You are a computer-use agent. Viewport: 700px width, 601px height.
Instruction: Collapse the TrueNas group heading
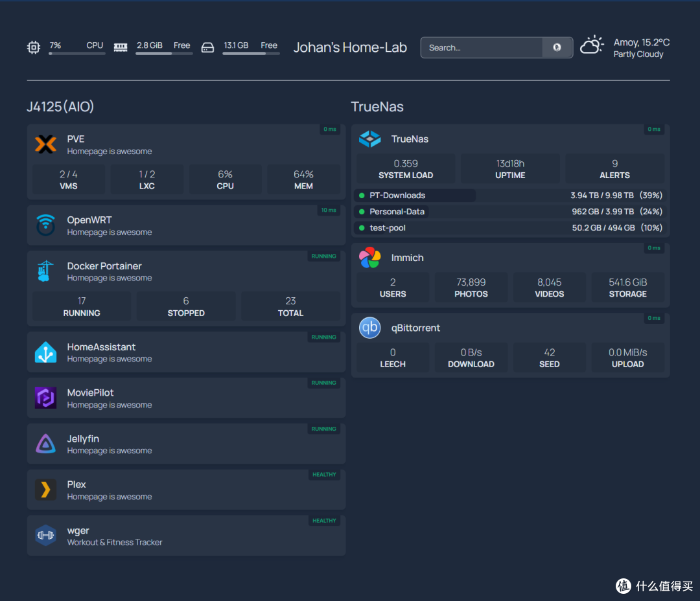(x=377, y=107)
